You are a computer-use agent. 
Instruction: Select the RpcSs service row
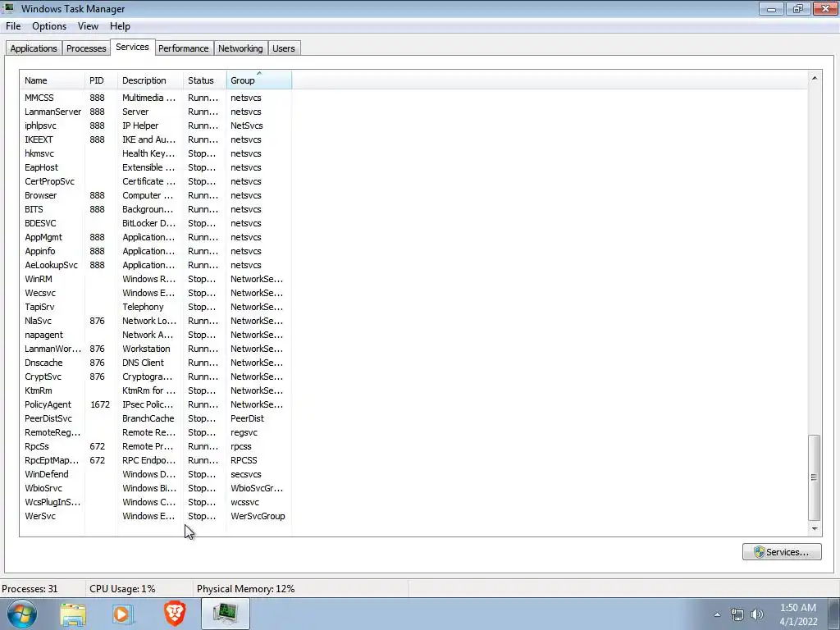point(155,445)
